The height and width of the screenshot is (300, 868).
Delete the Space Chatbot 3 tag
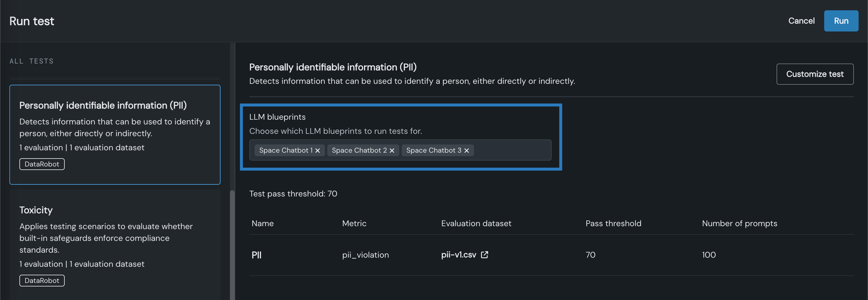pyautogui.click(x=466, y=151)
